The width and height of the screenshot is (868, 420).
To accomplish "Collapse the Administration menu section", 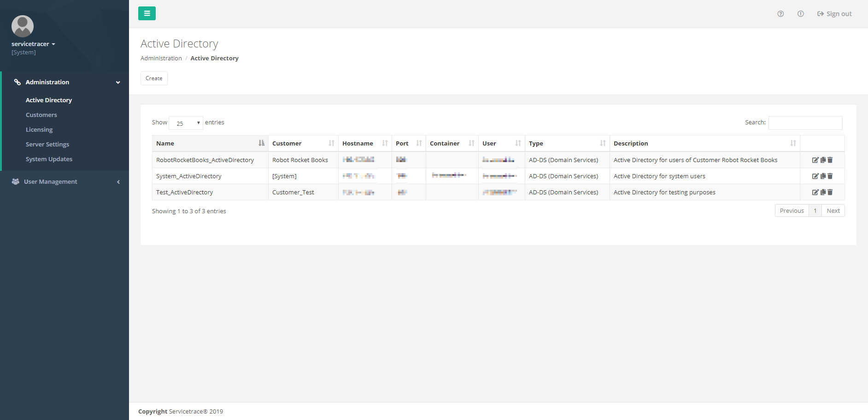I will coord(65,82).
